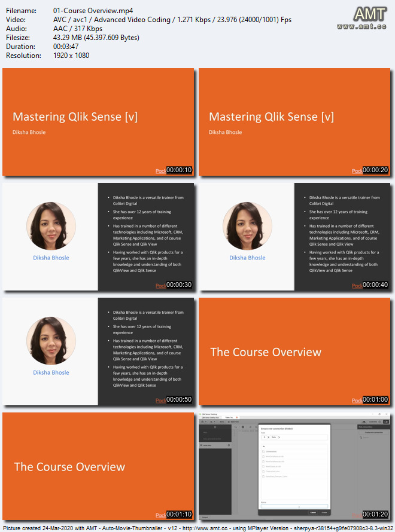Click the filesize value '43.29 MB (45.397.609 Bytes)'

(96, 38)
